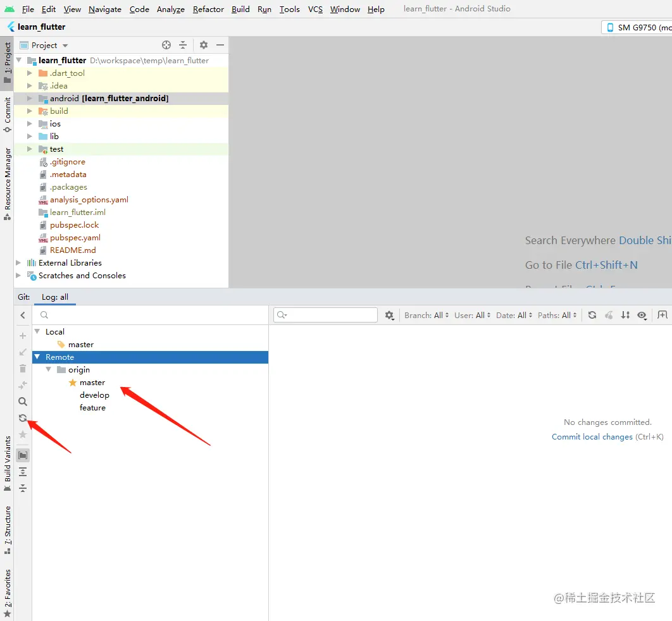Collapse the learn_flutter root folder
The width and height of the screenshot is (672, 621).
click(x=19, y=60)
